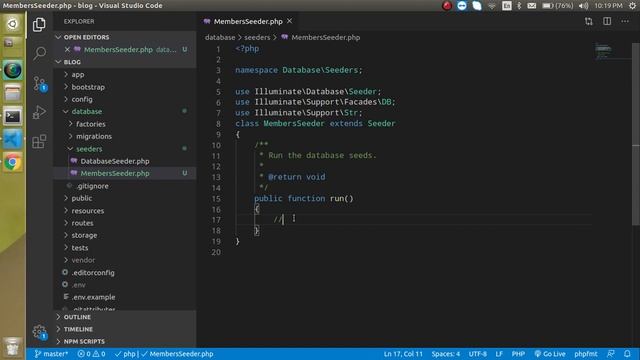This screenshot has height=360, width=640.
Task: Open the Search view in activity bar
Action: pos(39,53)
